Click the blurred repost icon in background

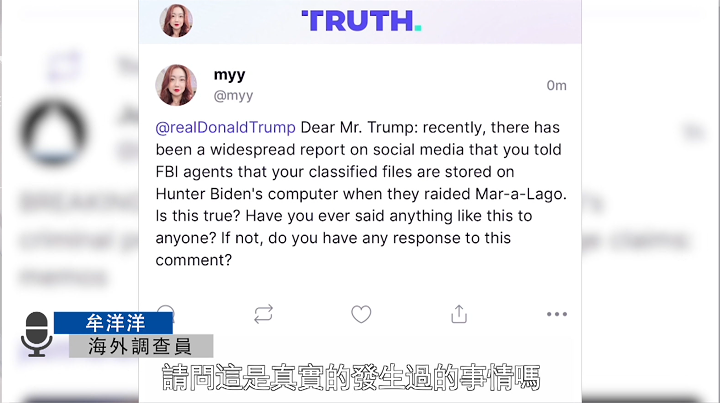(64, 66)
